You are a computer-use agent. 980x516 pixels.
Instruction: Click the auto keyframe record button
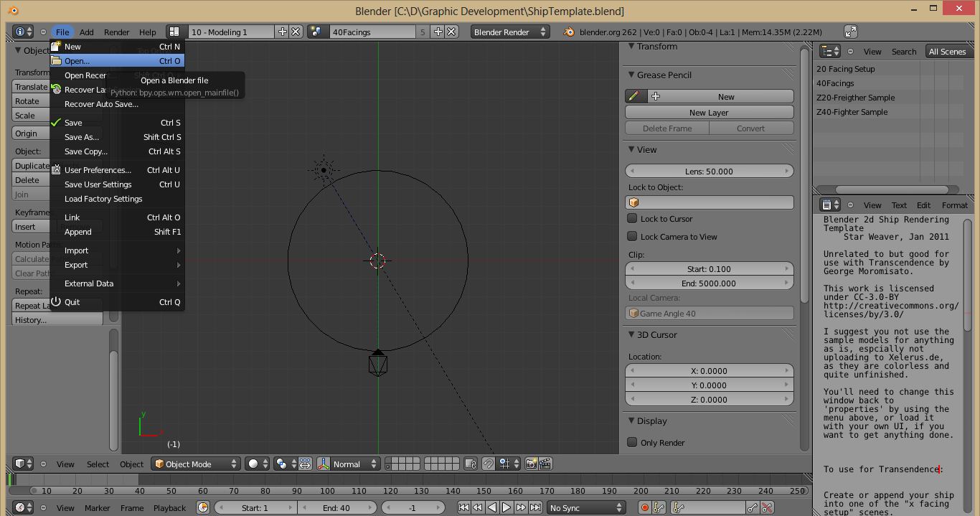[645, 507]
